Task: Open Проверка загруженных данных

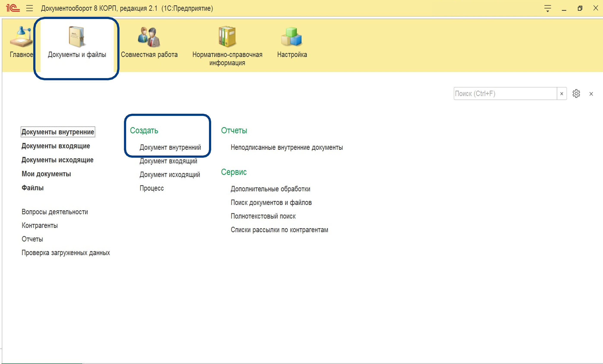Action: click(66, 253)
